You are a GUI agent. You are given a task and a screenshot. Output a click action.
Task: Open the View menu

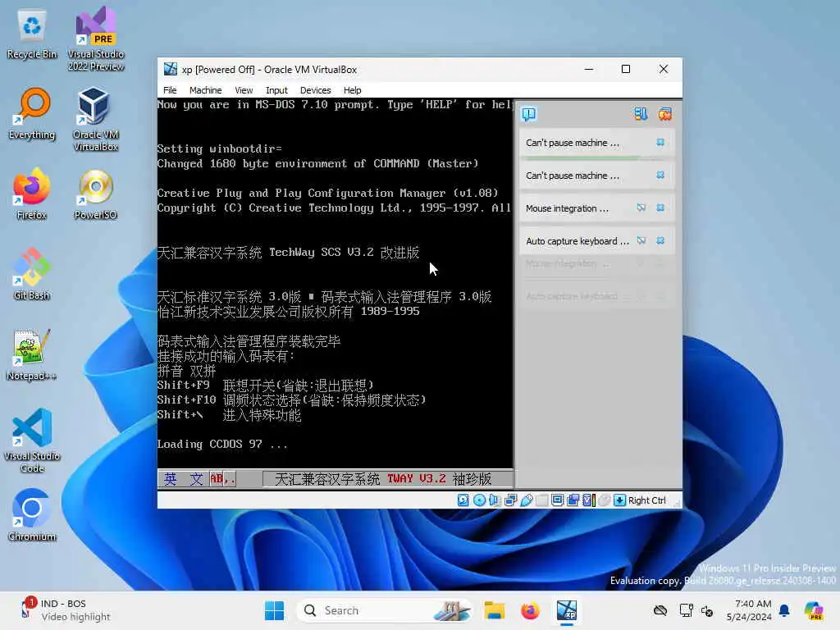pos(244,90)
